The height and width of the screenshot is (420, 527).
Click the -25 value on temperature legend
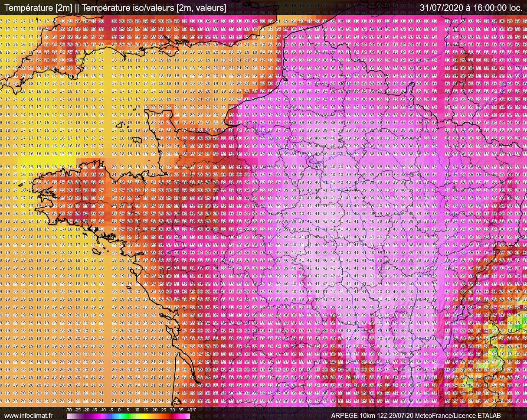pos(78,410)
